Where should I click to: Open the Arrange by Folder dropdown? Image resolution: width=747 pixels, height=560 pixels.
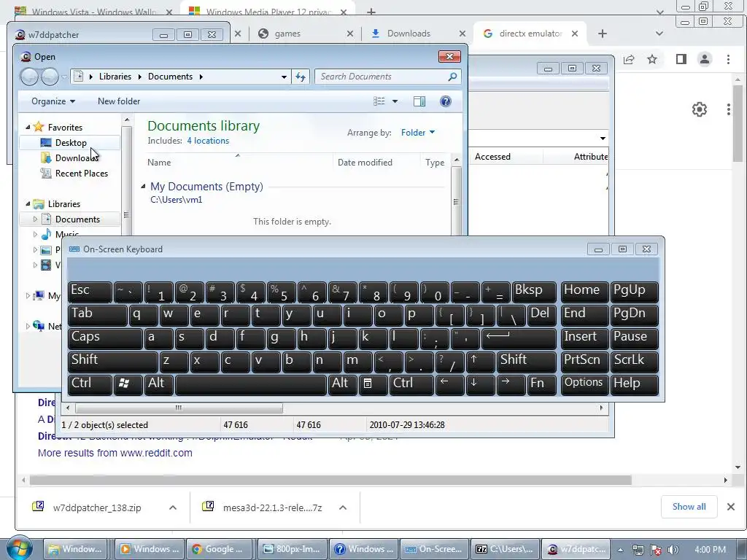coord(418,133)
